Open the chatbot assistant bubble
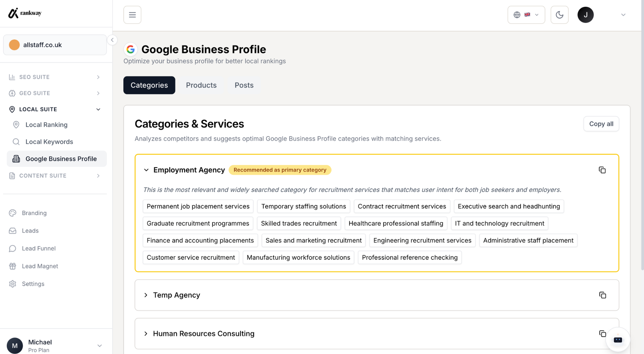The width and height of the screenshot is (644, 354). (x=618, y=339)
